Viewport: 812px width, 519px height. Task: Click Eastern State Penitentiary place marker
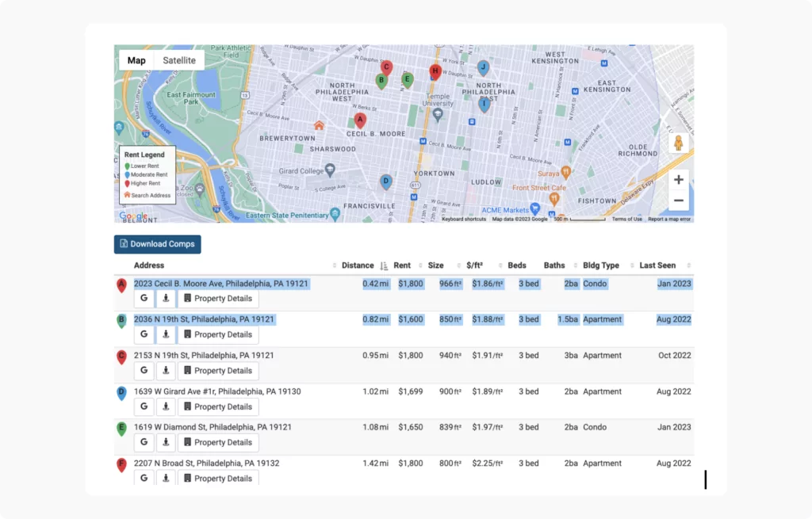coord(335,214)
